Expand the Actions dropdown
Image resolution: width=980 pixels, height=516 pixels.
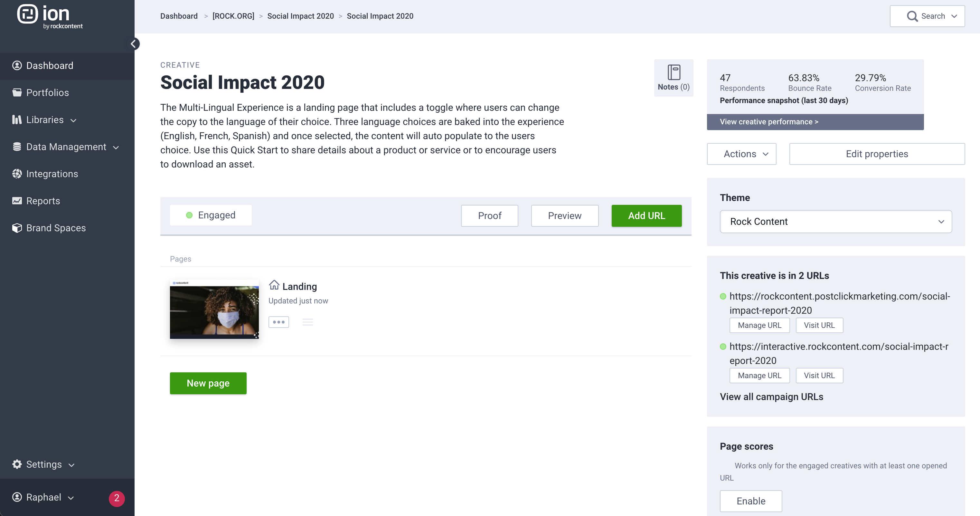741,154
